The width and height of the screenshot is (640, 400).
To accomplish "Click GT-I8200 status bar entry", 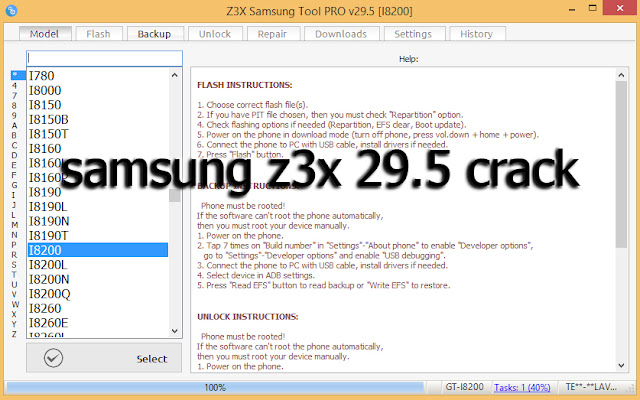I will (464, 387).
